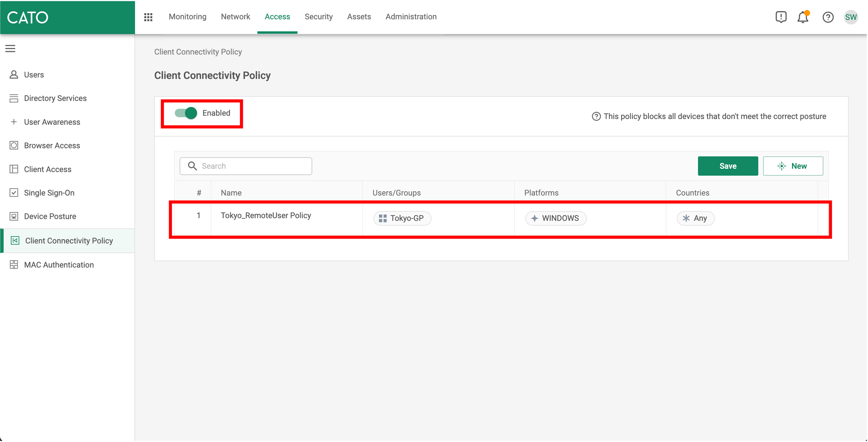
Task: Open the feedback alert icon in header
Action: click(781, 17)
